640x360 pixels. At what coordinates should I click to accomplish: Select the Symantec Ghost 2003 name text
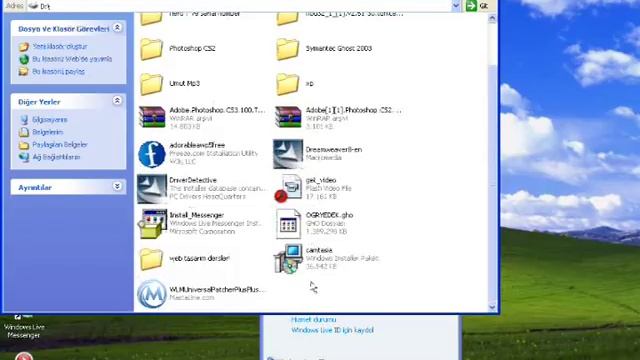pos(339,49)
